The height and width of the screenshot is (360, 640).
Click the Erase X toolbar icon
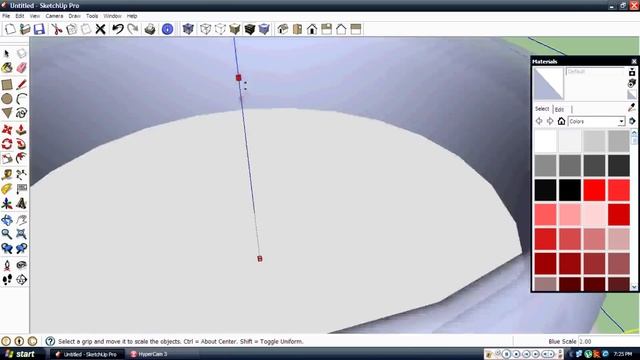coord(100,29)
